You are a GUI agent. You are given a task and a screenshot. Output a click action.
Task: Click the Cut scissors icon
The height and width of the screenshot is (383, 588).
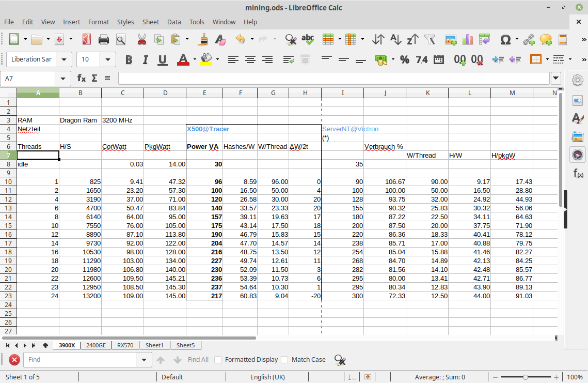(141, 39)
